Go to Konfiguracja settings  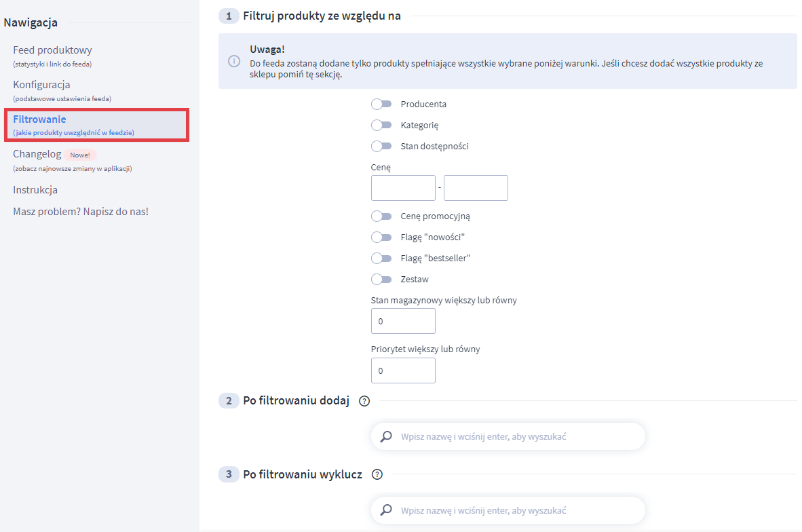click(x=41, y=84)
